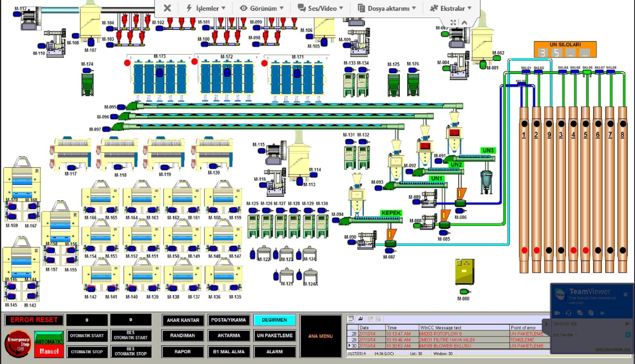Open the Dosya aktarımı dropdown
635x364 pixels.
pyautogui.click(x=387, y=8)
